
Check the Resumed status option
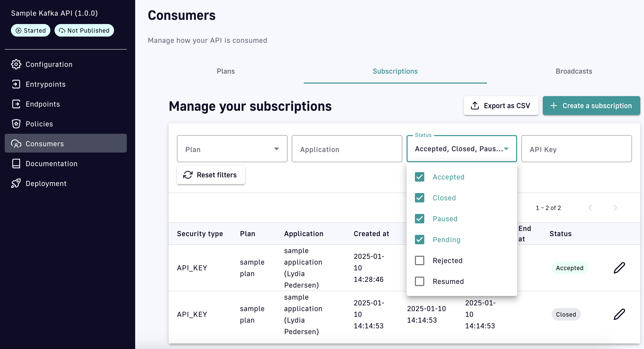(420, 281)
